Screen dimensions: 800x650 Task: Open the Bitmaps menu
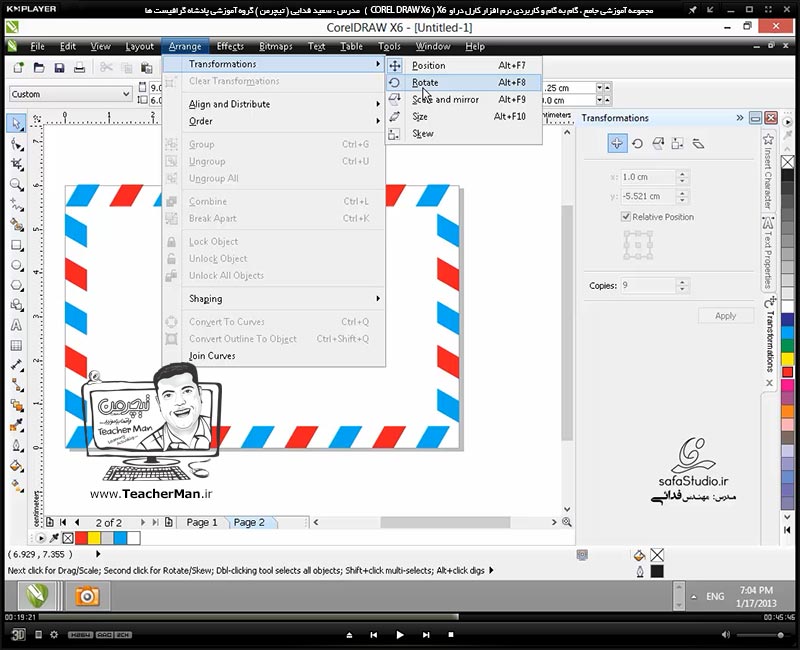click(276, 46)
